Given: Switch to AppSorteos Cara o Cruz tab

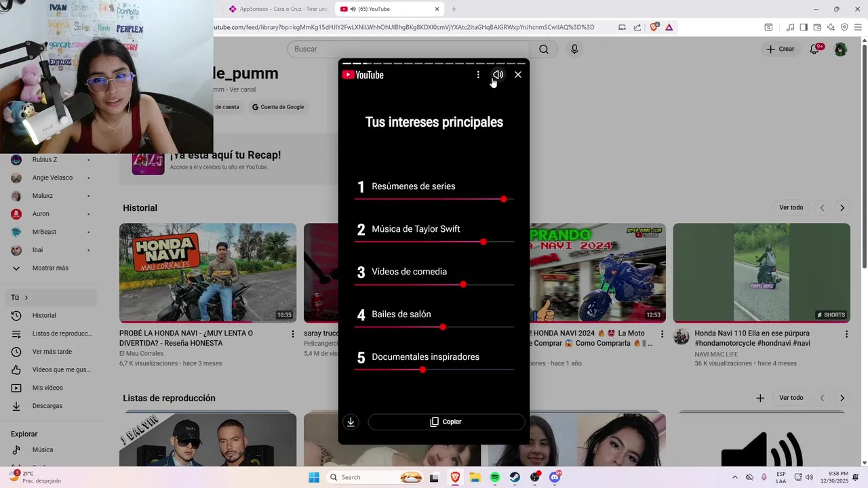Looking at the screenshot, I should click(278, 9).
